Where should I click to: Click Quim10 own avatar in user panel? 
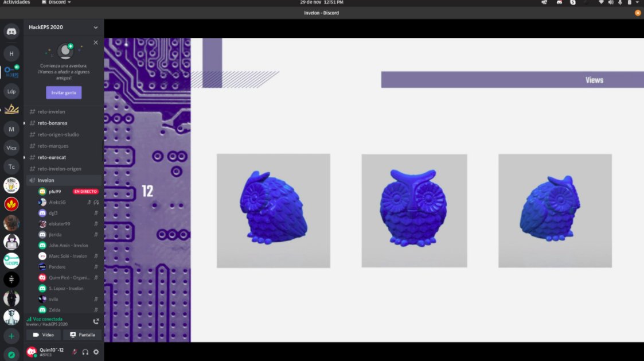[x=32, y=352]
